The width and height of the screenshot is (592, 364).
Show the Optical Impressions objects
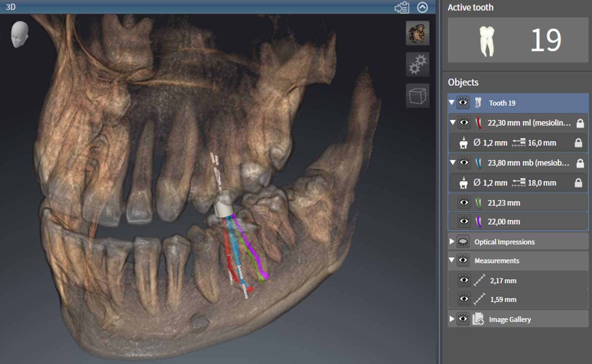coord(463,242)
